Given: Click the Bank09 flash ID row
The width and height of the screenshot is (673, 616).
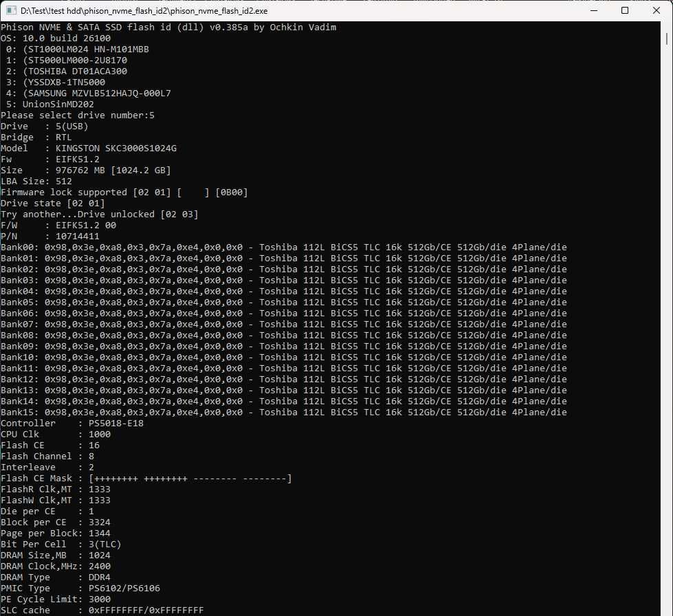Looking at the screenshot, I should (x=284, y=346).
